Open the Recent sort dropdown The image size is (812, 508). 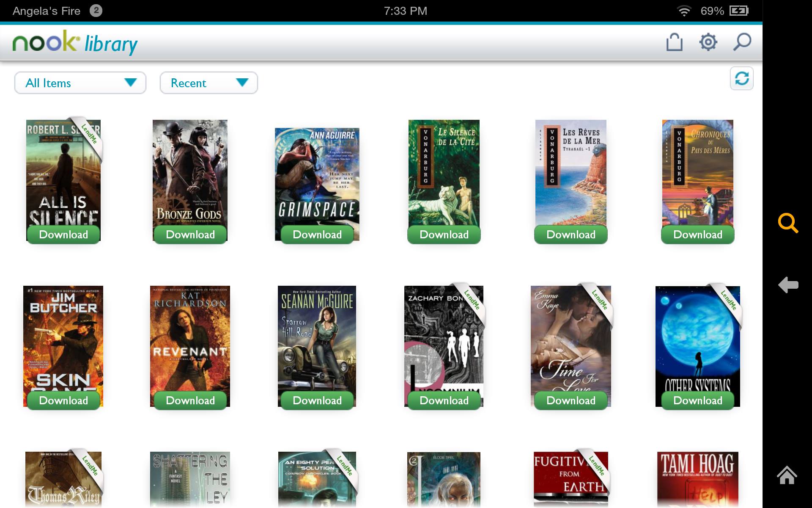point(208,83)
